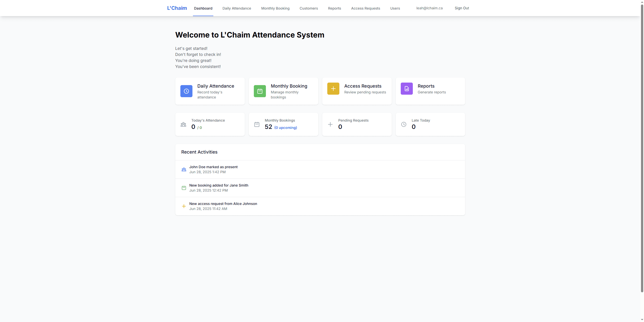Screen dimensions: 644x322
Task: Click the Monthly Bookings count 52
Action: (268, 127)
